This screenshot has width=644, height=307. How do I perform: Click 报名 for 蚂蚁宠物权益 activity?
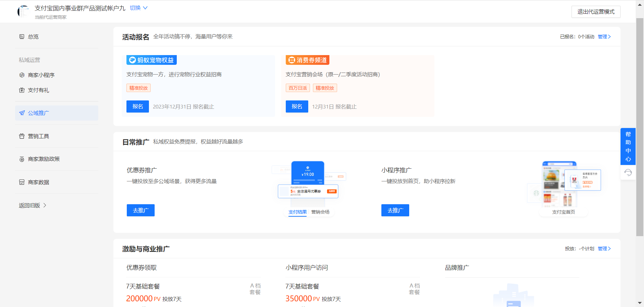click(138, 106)
